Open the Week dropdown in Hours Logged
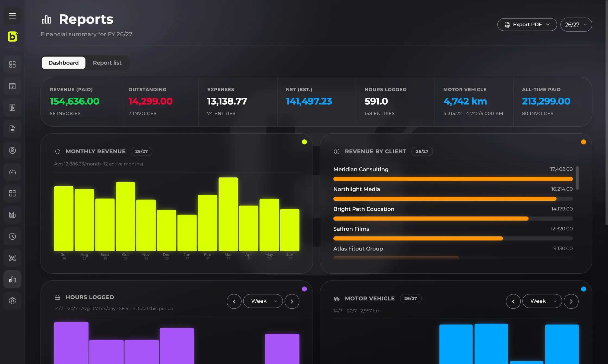The width and height of the screenshot is (608, 364). click(263, 301)
